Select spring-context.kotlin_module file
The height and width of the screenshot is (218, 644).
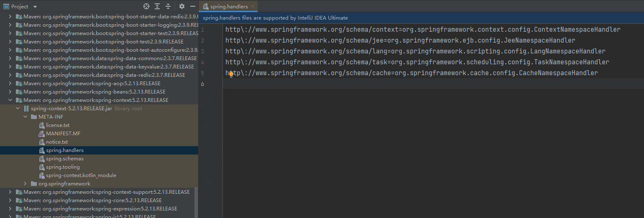pyautogui.click(x=81, y=175)
